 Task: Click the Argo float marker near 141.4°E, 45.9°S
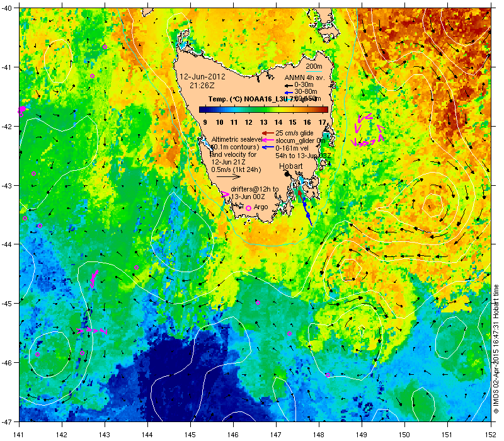(37, 355)
